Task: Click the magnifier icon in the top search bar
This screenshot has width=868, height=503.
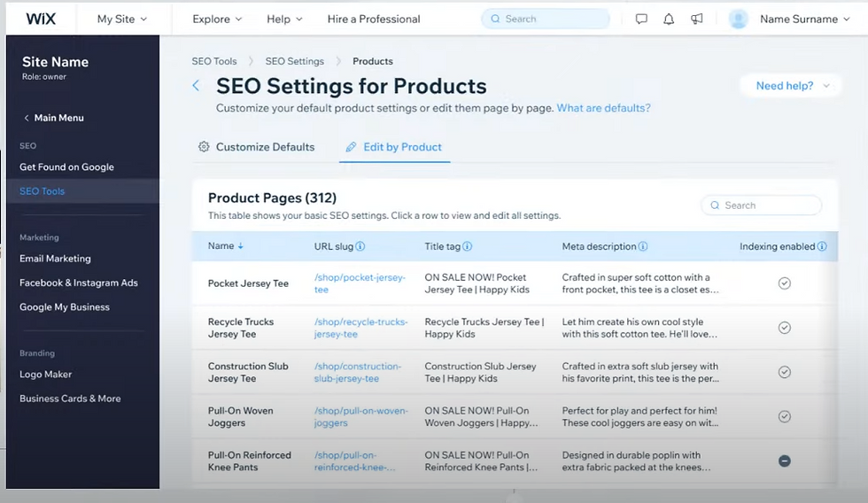Action: click(x=495, y=19)
